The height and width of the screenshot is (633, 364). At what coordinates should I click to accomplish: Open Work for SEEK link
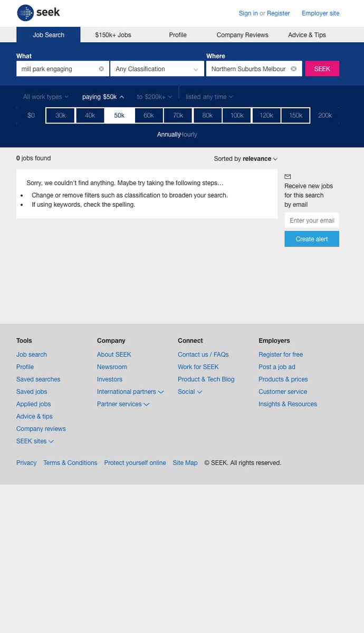pyautogui.click(x=198, y=367)
